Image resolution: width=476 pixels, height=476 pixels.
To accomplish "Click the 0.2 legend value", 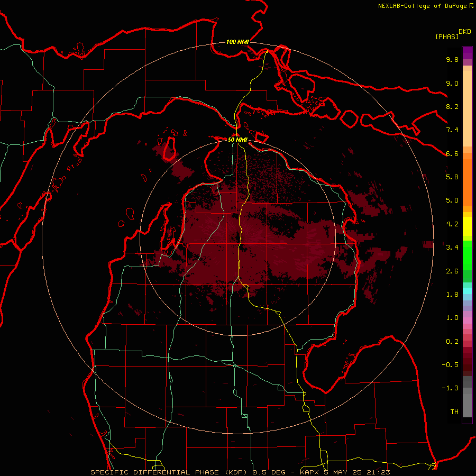I will coord(452,342).
